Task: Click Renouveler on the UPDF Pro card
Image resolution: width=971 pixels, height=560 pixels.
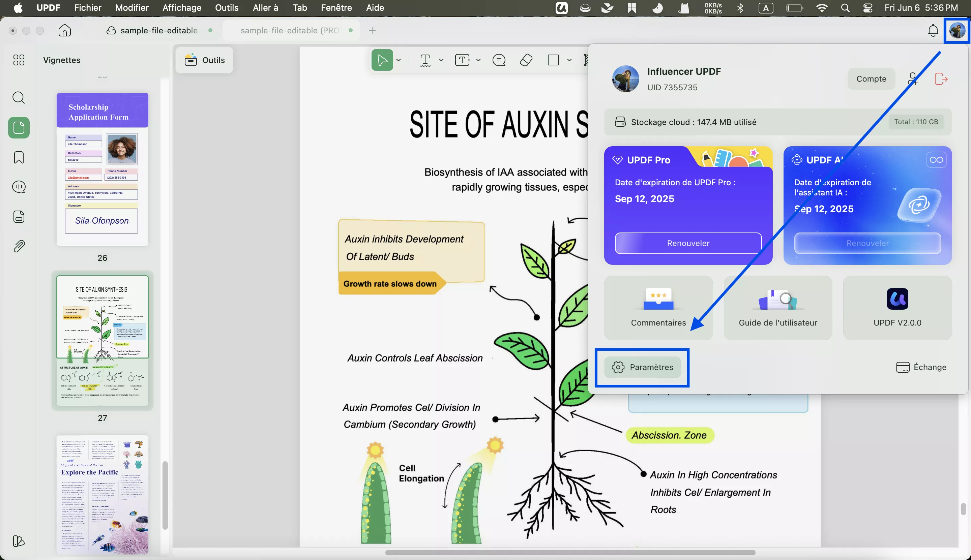Action: pyautogui.click(x=688, y=243)
